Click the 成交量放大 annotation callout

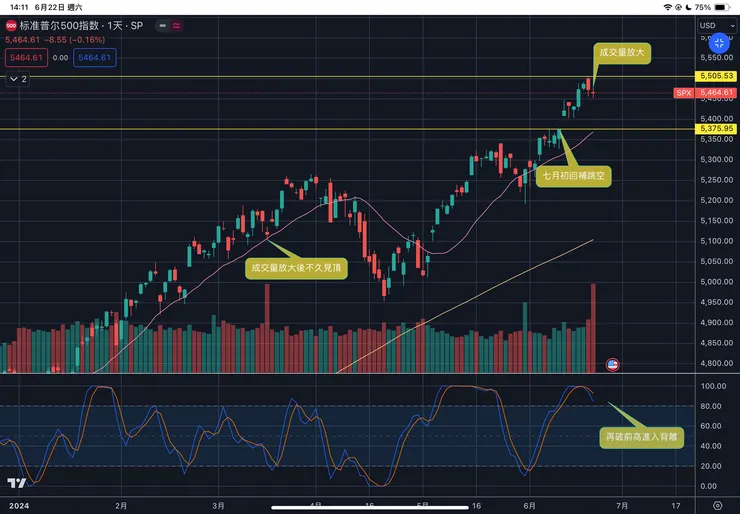pyautogui.click(x=621, y=52)
